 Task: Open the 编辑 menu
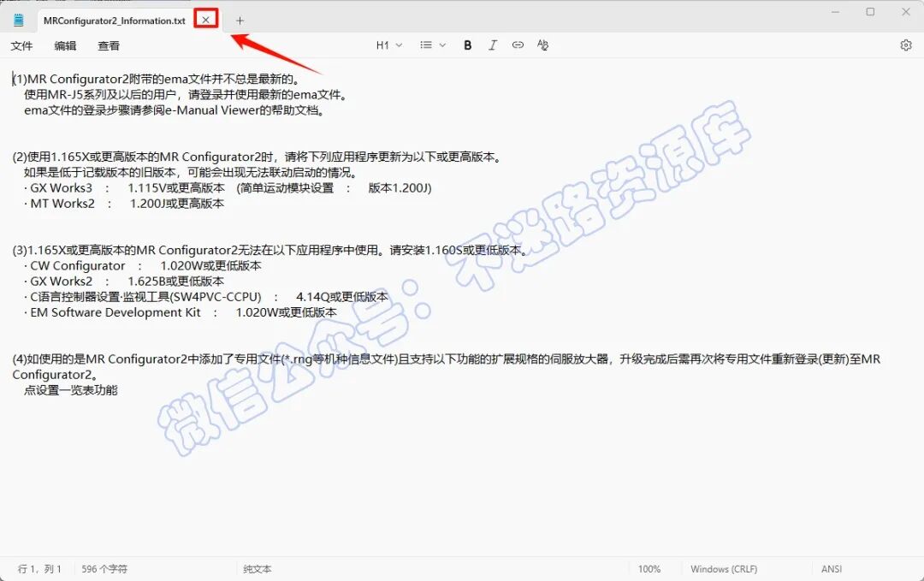click(x=65, y=46)
